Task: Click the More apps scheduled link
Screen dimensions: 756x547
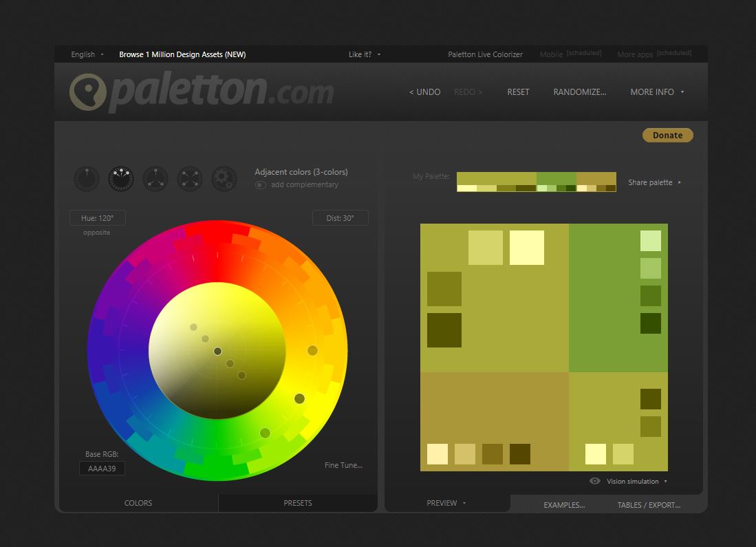Action: tap(654, 54)
